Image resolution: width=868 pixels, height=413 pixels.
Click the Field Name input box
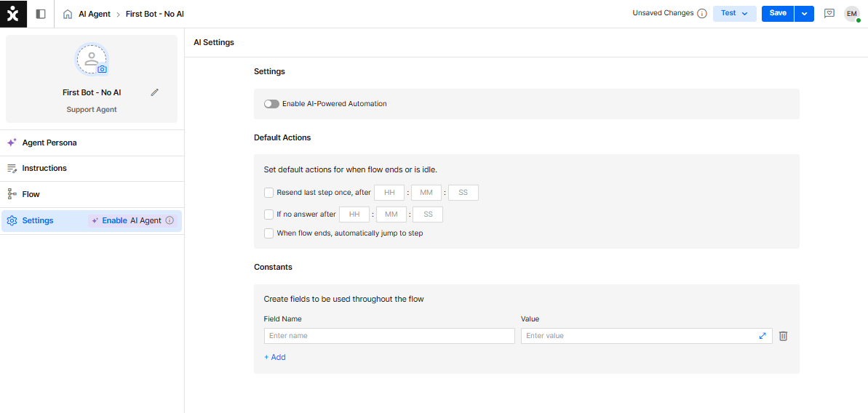pos(390,336)
